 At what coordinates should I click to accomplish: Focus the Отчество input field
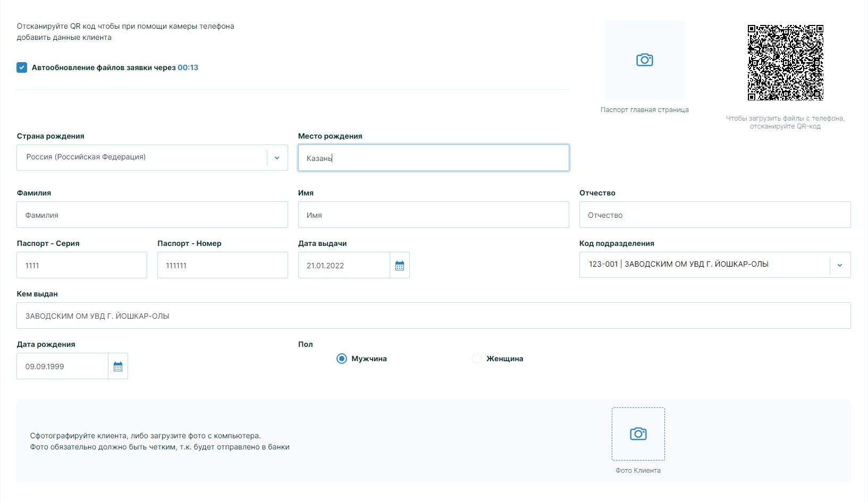click(x=714, y=215)
